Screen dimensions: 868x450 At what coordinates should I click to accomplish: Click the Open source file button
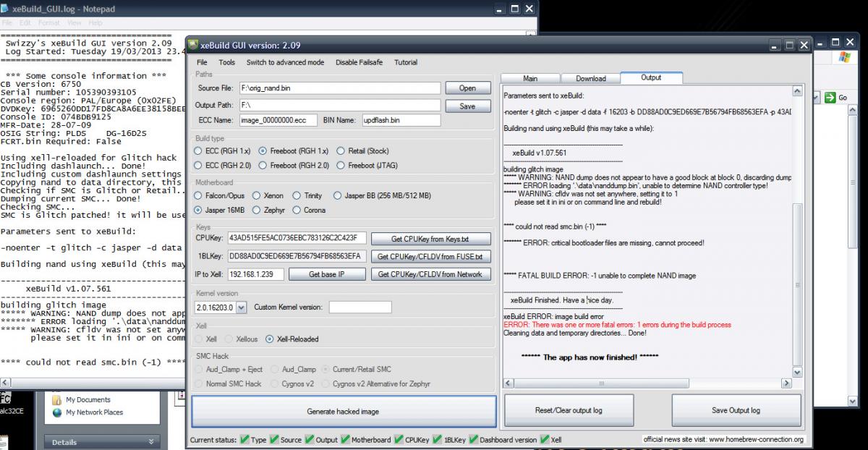[x=467, y=88]
